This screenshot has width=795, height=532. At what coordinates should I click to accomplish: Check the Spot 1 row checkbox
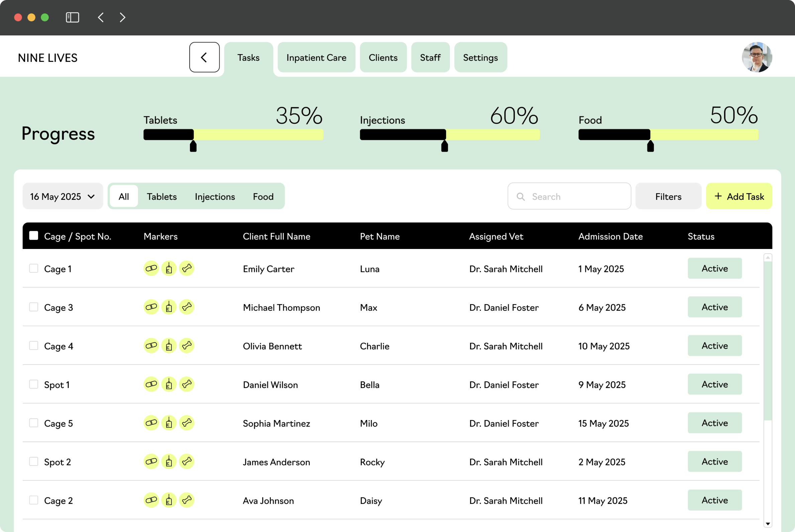coord(34,384)
